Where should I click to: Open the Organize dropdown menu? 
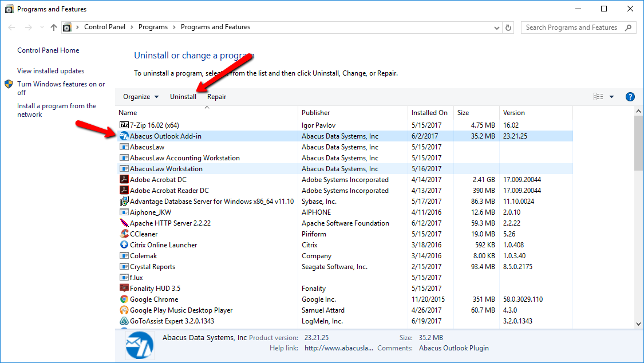tap(141, 97)
